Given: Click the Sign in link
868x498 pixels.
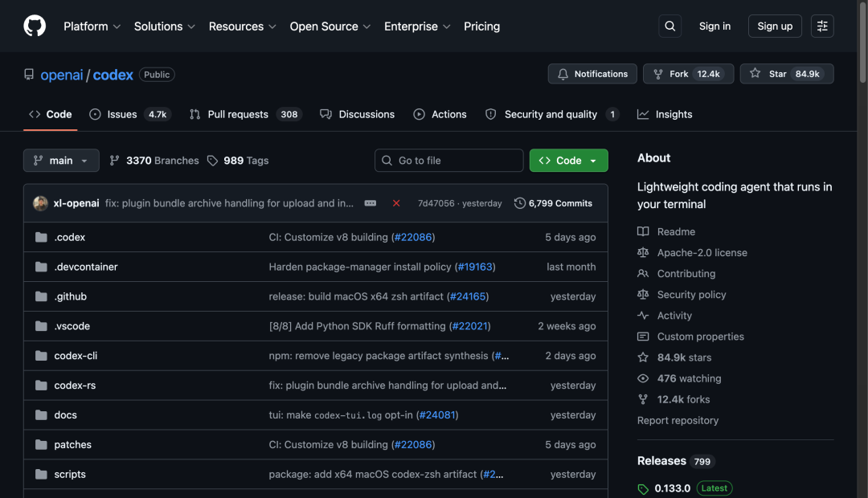Looking at the screenshot, I should 714,26.
